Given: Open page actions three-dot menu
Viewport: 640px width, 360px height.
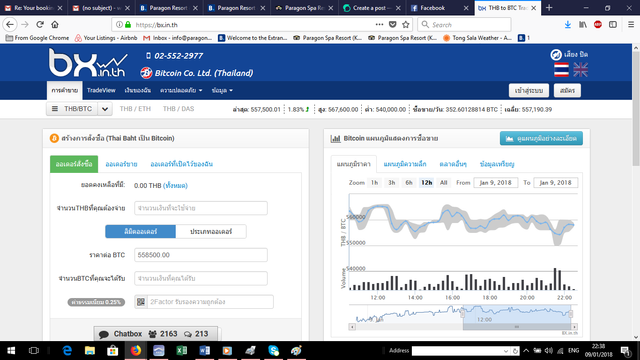Looking at the screenshot, I should pos(379,24).
